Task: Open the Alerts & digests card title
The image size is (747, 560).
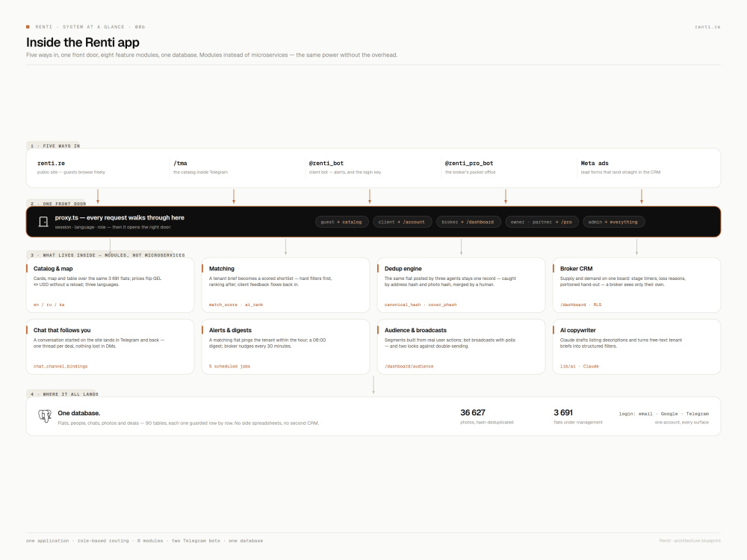Action: tap(230, 330)
